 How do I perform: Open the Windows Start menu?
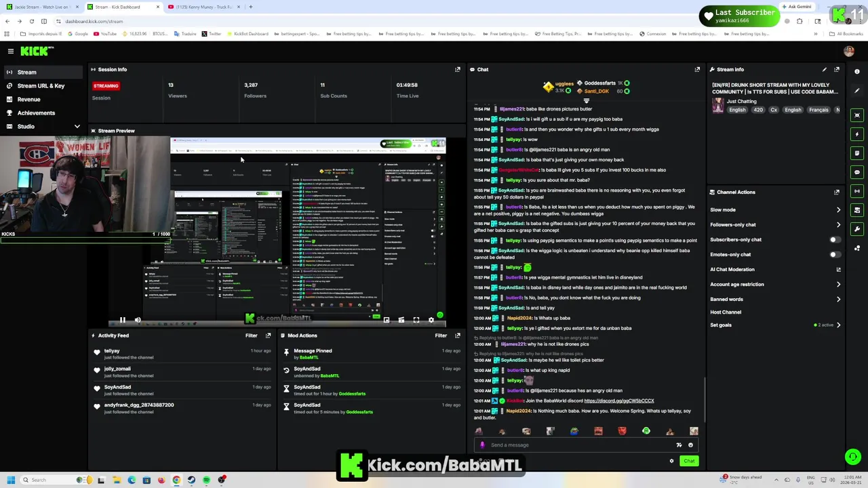11,480
